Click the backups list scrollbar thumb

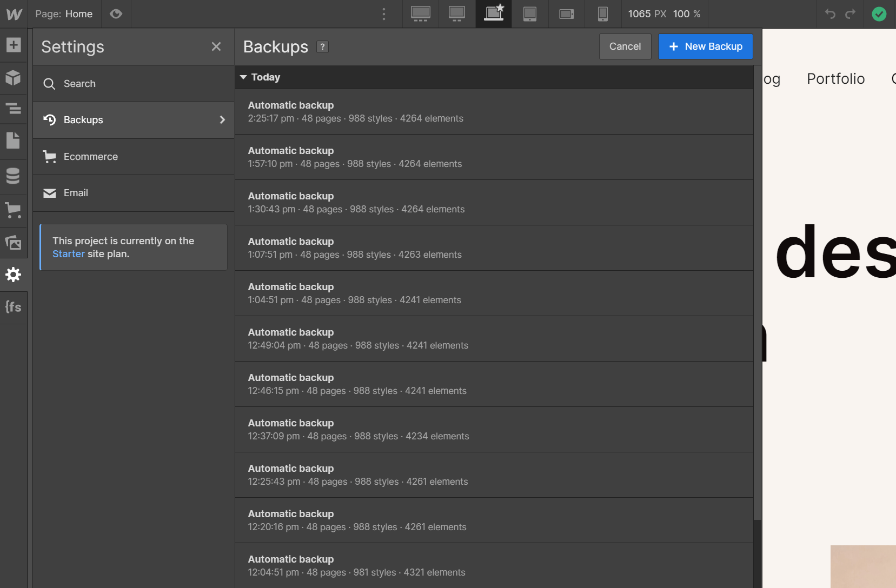758,292
